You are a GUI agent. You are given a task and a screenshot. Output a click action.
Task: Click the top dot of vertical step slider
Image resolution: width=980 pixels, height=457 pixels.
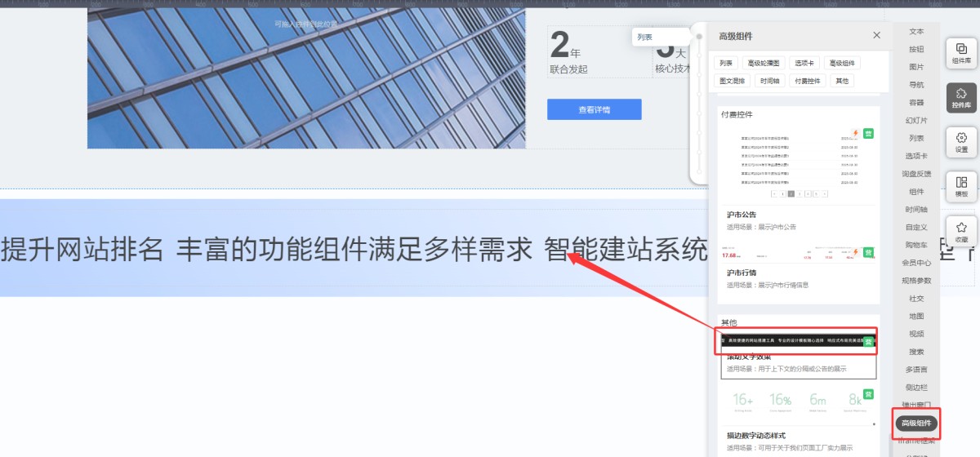click(699, 37)
